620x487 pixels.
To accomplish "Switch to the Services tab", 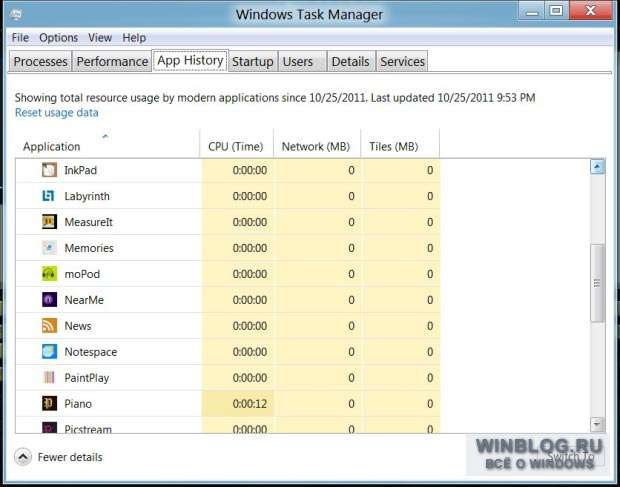I will [402, 61].
